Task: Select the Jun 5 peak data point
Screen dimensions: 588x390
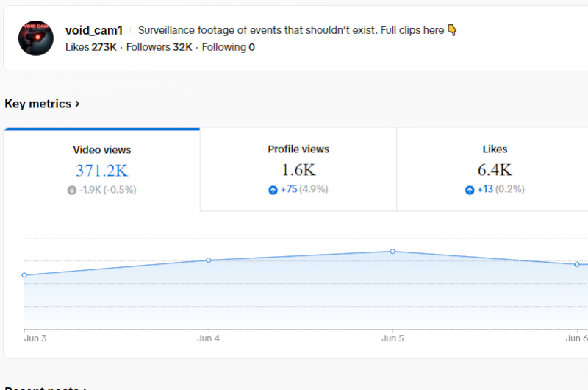Action: coord(392,251)
